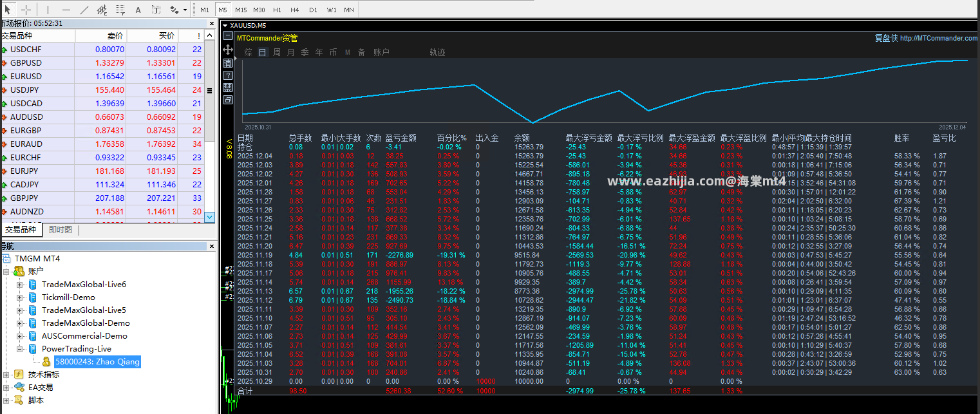The image size is (980, 414).
Task: Switch to the 即时图 tab
Action: (61, 230)
